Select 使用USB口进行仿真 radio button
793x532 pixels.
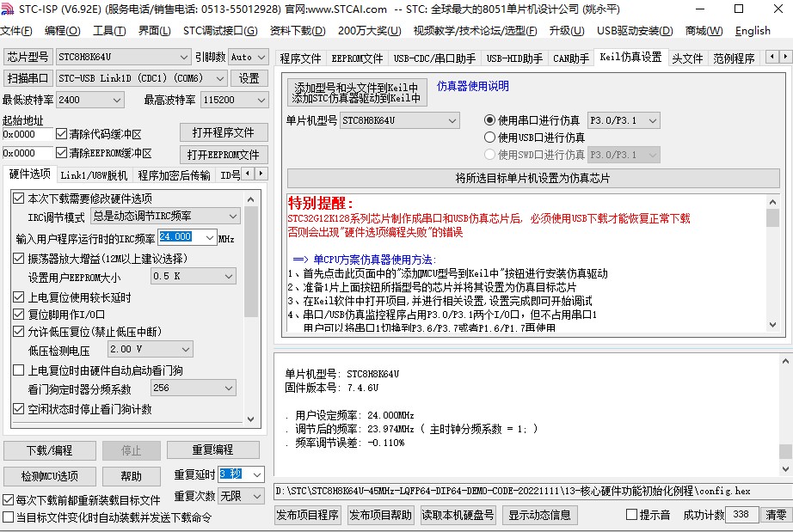[x=489, y=138]
